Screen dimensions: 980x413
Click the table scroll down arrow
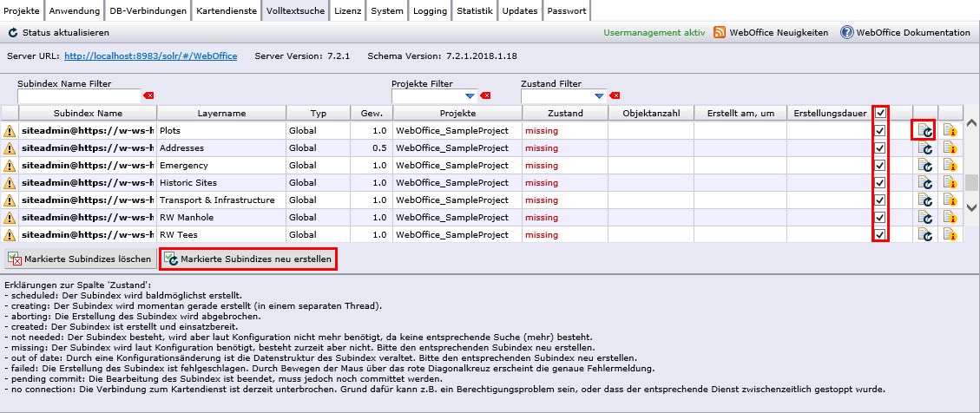click(x=971, y=207)
